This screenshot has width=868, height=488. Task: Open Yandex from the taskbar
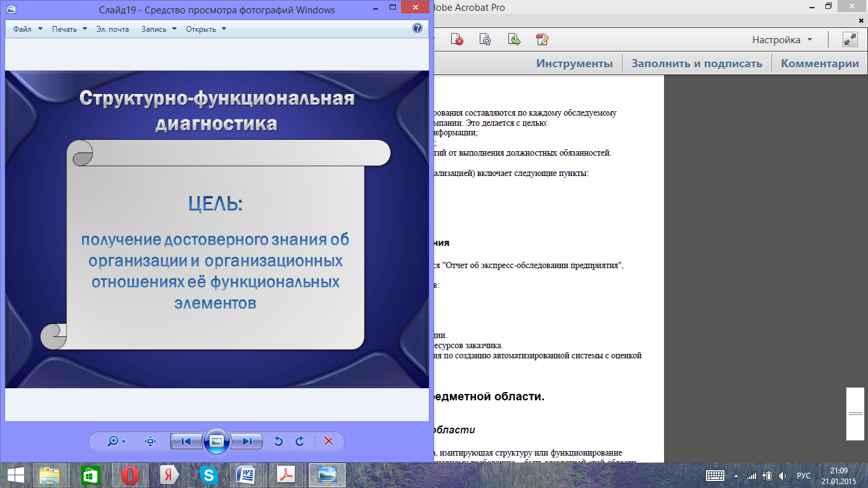click(169, 475)
